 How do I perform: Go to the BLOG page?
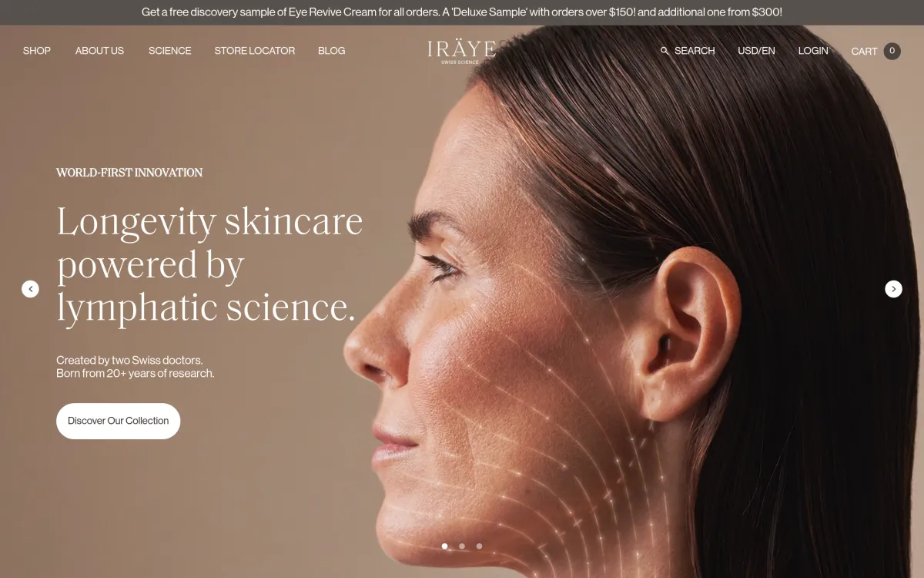tap(331, 51)
